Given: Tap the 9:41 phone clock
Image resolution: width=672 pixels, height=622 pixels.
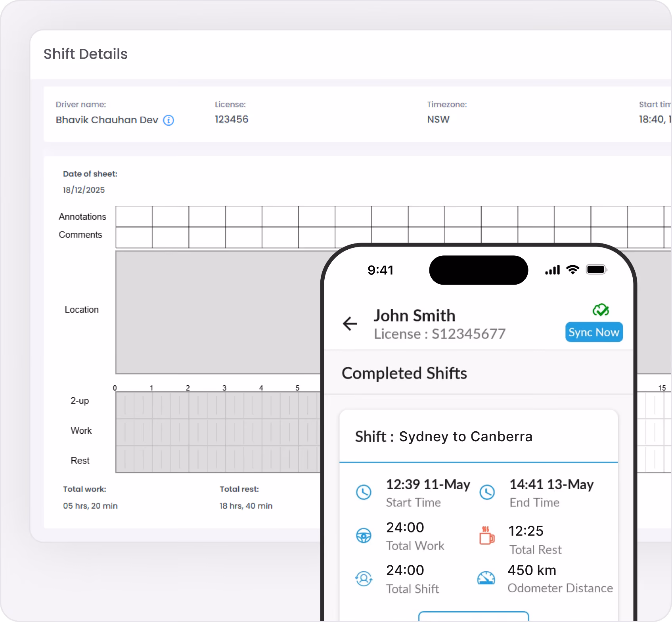Looking at the screenshot, I should pos(380,270).
